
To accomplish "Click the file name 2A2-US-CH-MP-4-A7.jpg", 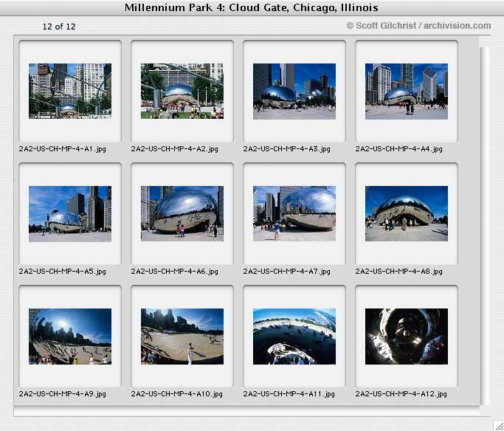I will 287,272.
